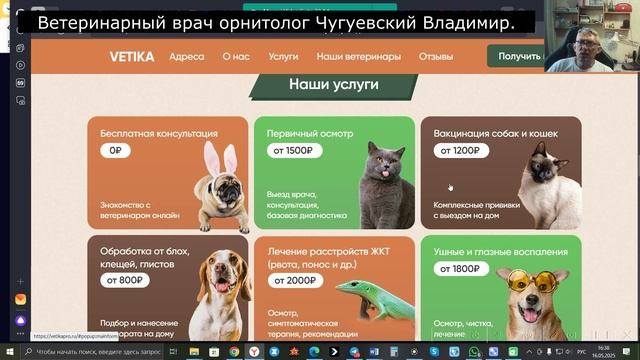
Task: Launch Google Chrome from taskbar
Action: coord(234,351)
